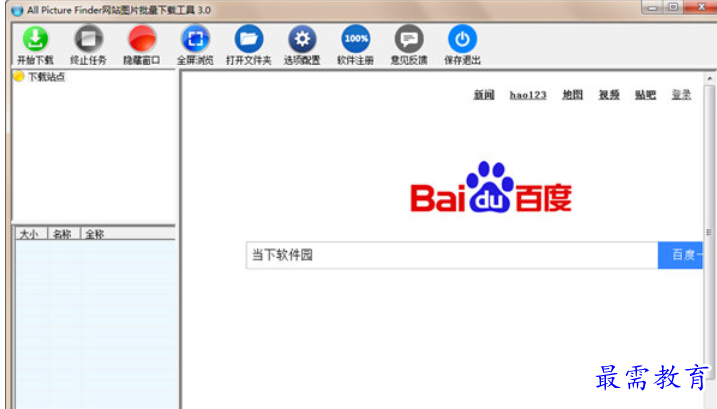Image resolution: width=717 pixels, height=409 pixels.
Task: Open the 地图 link
Action: (x=573, y=95)
